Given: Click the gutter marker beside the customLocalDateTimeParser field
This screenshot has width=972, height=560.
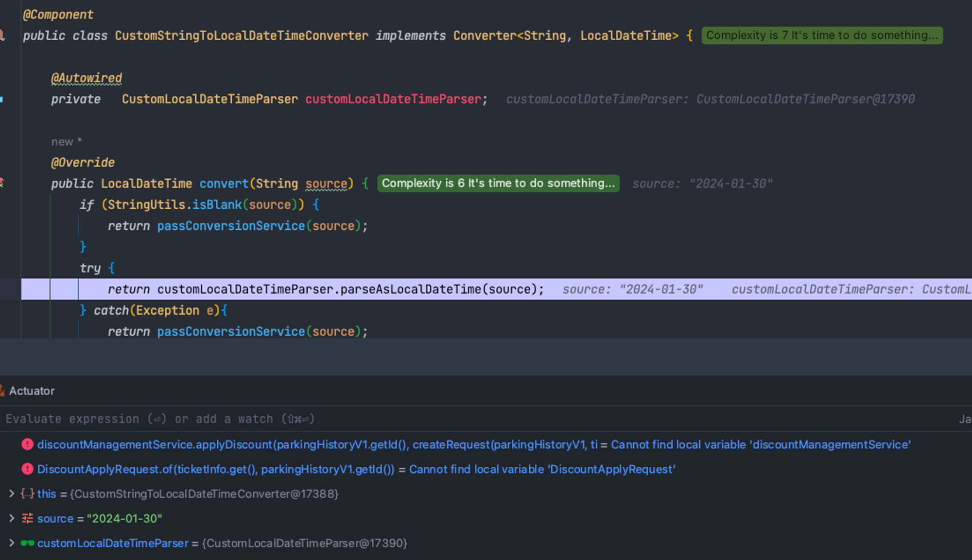Looking at the screenshot, I should pos(2,99).
